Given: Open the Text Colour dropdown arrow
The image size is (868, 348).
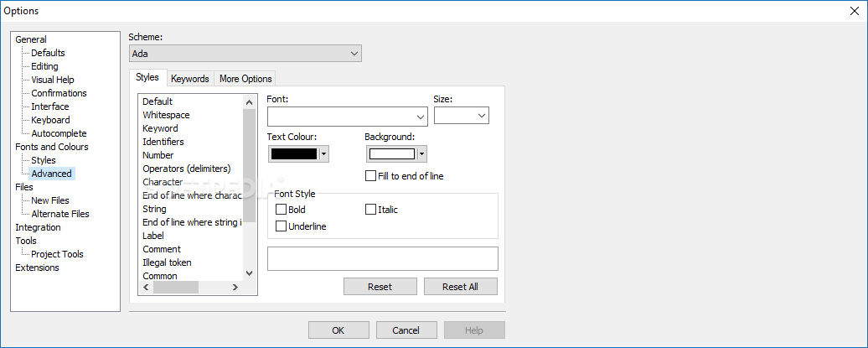Looking at the screenshot, I should (x=324, y=153).
